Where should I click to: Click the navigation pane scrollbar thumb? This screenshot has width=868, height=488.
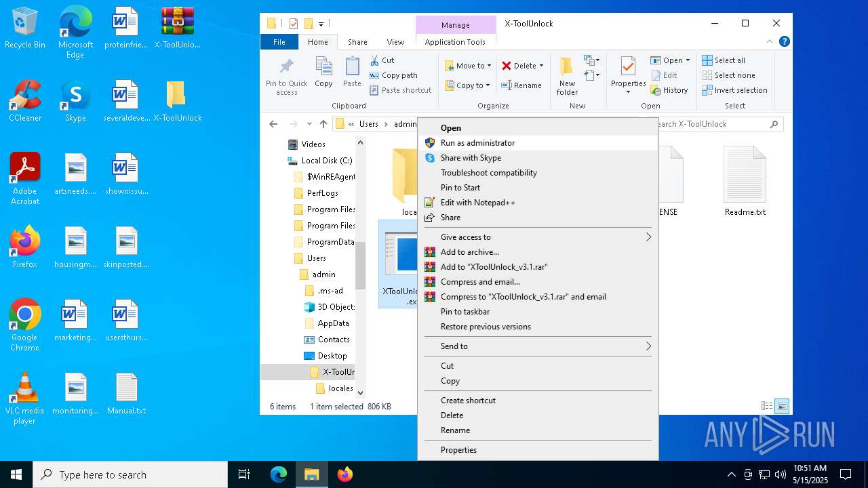click(360, 264)
